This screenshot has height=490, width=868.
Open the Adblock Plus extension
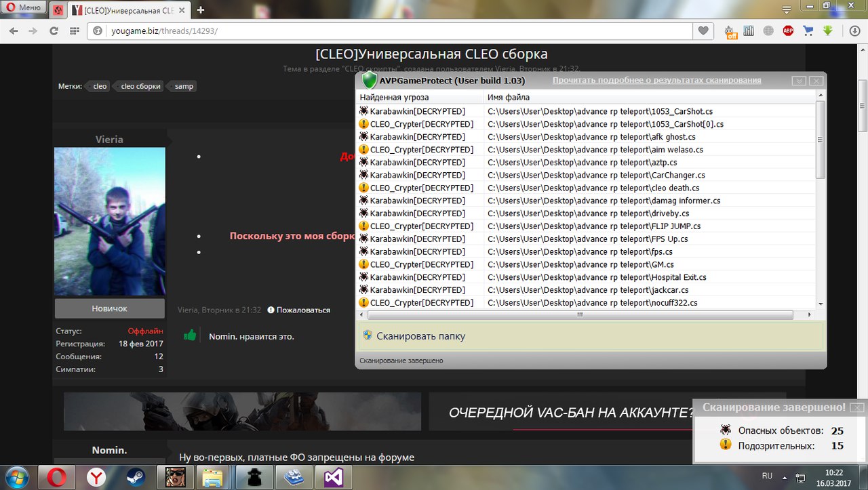pos(788,31)
